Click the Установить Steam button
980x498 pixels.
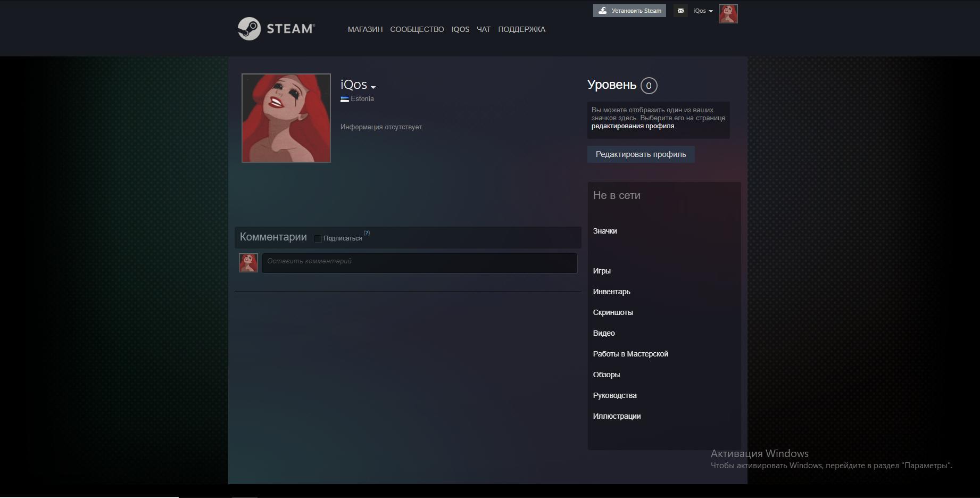tap(629, 11)
